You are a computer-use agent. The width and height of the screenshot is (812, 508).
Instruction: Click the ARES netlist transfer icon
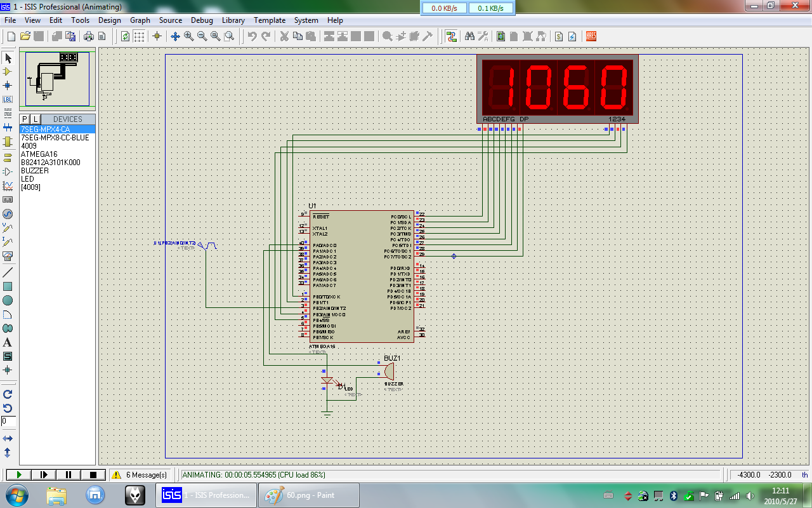591,36
